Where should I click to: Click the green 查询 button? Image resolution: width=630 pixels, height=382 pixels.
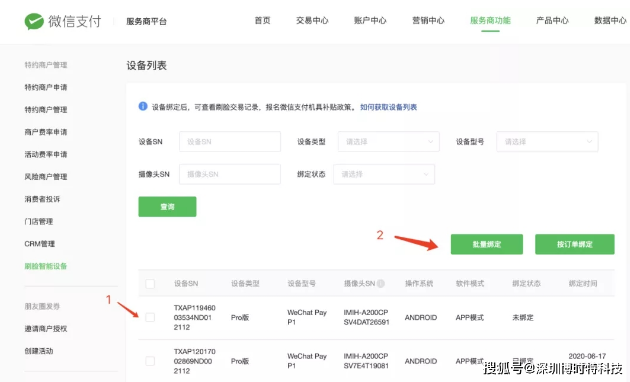(x=168, y=207)
